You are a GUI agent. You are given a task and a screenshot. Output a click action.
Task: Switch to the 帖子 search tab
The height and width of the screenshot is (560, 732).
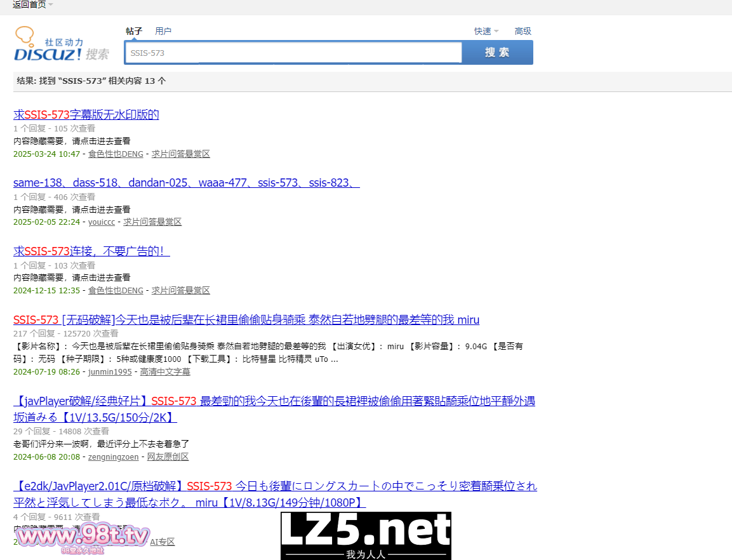(x=134, y=31)
